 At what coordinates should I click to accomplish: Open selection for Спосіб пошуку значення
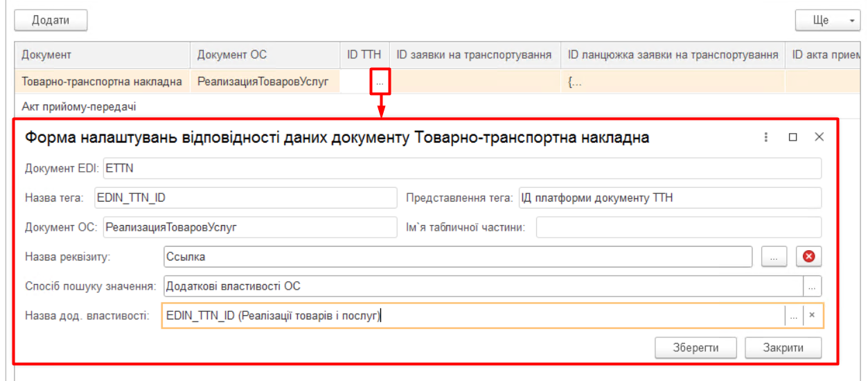tap(812, 286)
